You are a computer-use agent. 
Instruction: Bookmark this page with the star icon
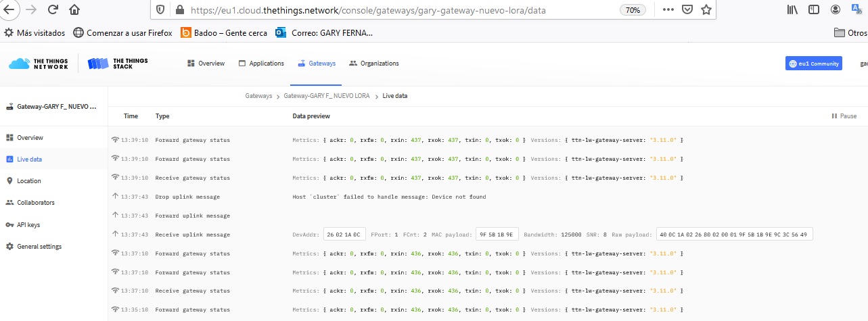click(706, 10)
